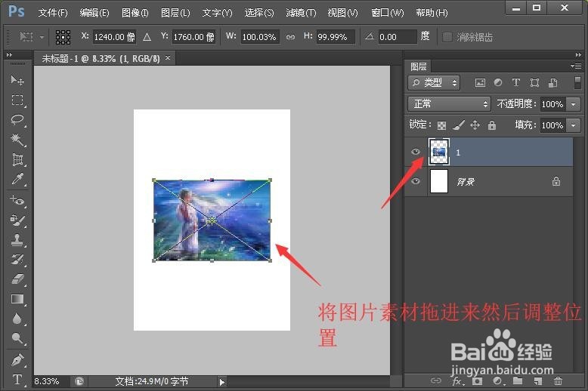The width and height of the screenshot is (588, 391).
Task: Filter layers by smart object icon
Action: (552, 83)
